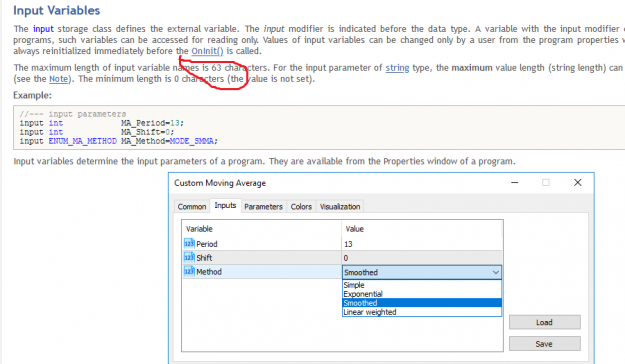Choose Exponential from the method list

[x=422, y=294]
